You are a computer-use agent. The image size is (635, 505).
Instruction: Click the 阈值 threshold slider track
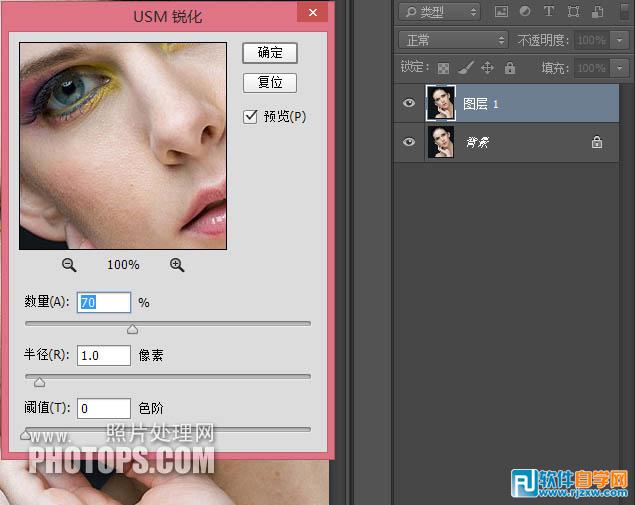point(168,429)
